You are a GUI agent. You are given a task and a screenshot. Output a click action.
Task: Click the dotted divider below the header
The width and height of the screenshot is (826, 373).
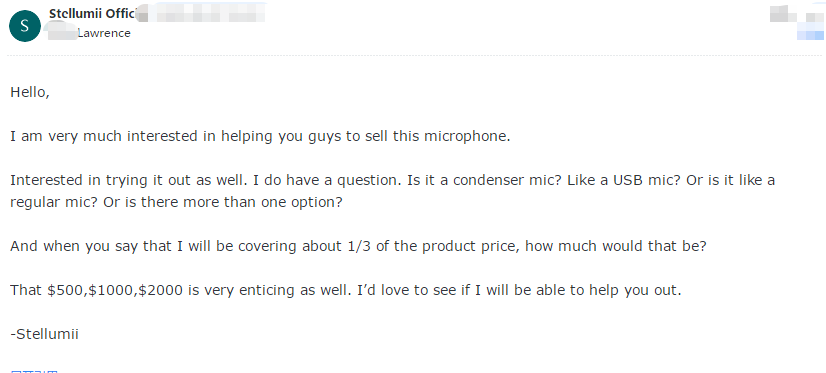click(416, 55)
